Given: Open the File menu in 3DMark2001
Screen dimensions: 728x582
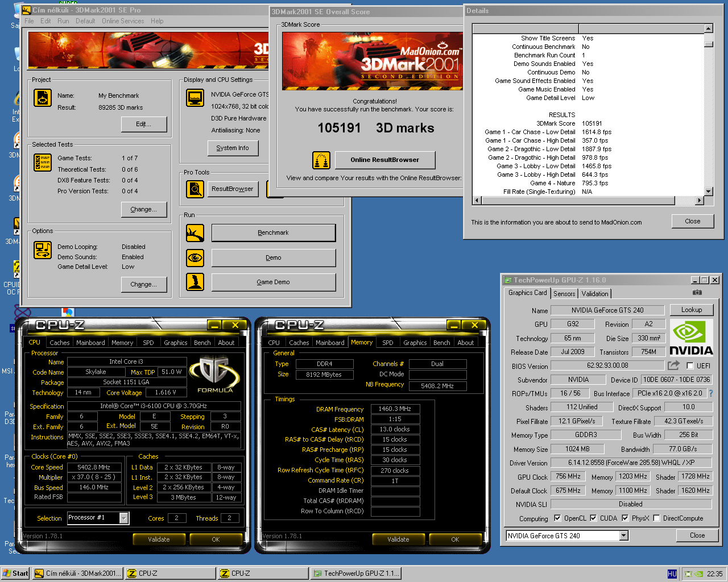Looking at the screenshot, I should 29,21.
